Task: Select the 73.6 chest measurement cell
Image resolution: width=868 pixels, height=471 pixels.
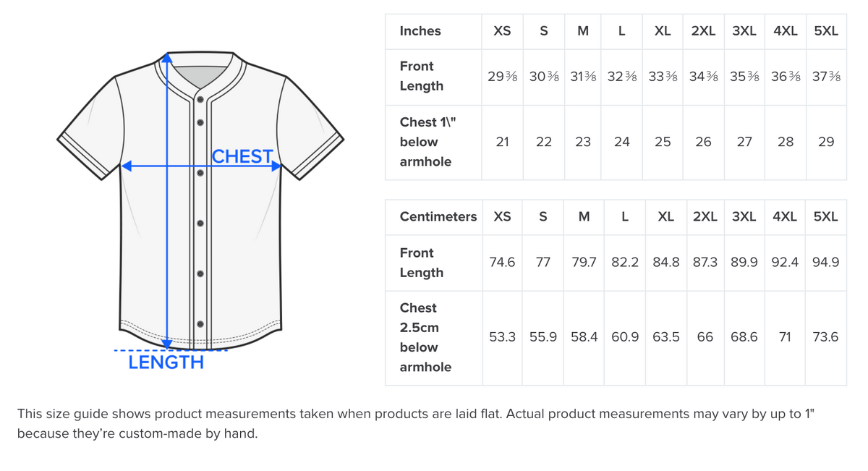Action: click(825, 337)
